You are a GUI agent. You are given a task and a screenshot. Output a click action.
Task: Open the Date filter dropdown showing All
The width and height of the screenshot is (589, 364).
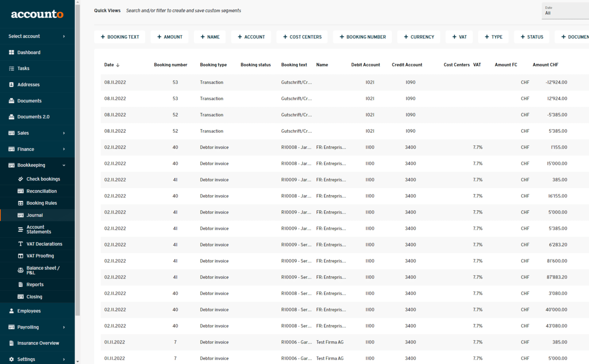(565, 11)
